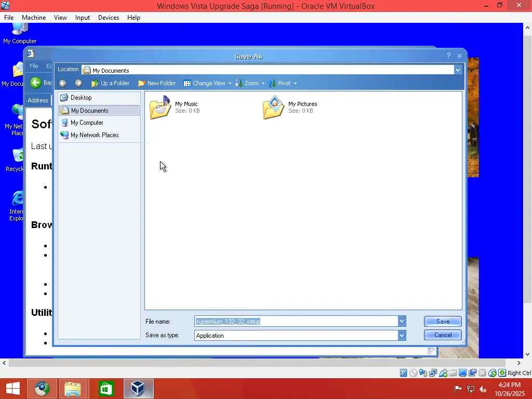Open the VirtualBox Machine menu
The height and width of the screenshot is (399, 532).
[34, 18]
